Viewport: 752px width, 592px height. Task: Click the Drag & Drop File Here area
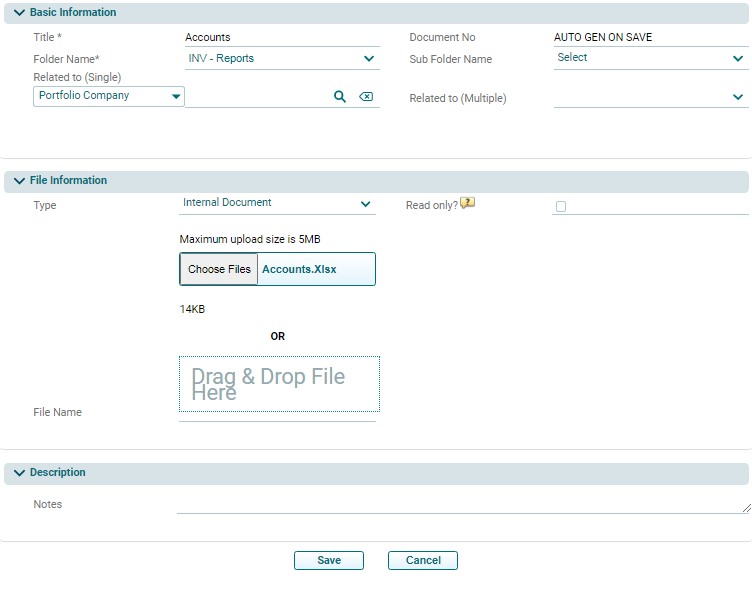coord(279,384)
